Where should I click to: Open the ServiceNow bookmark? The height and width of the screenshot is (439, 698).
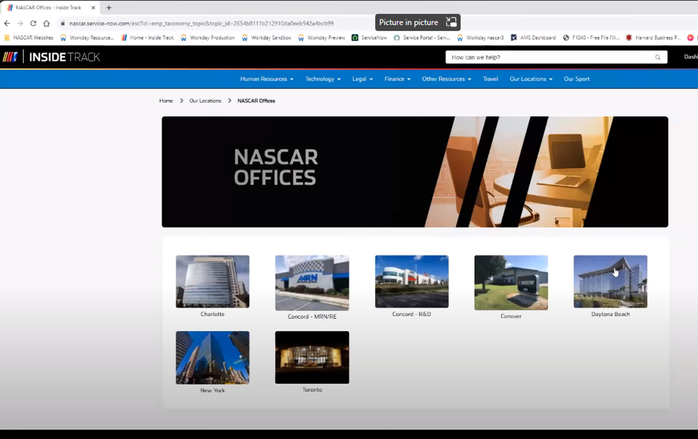tap(369, 38)
